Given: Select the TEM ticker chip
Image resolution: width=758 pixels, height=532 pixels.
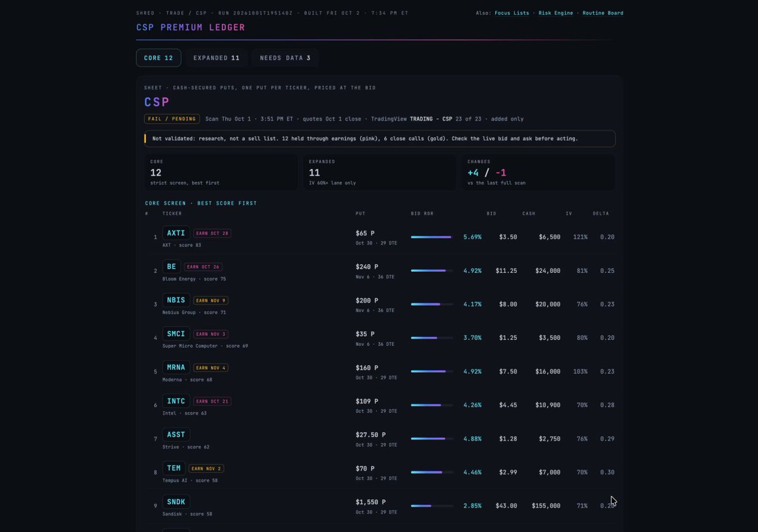Looking at the screenshot, I should [x=174, y=468].
